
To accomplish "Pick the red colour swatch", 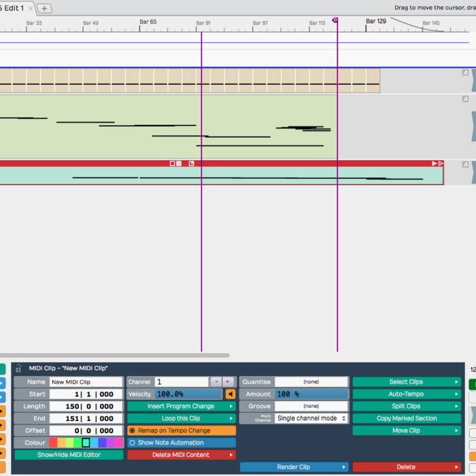I will (x=53, y=443).
